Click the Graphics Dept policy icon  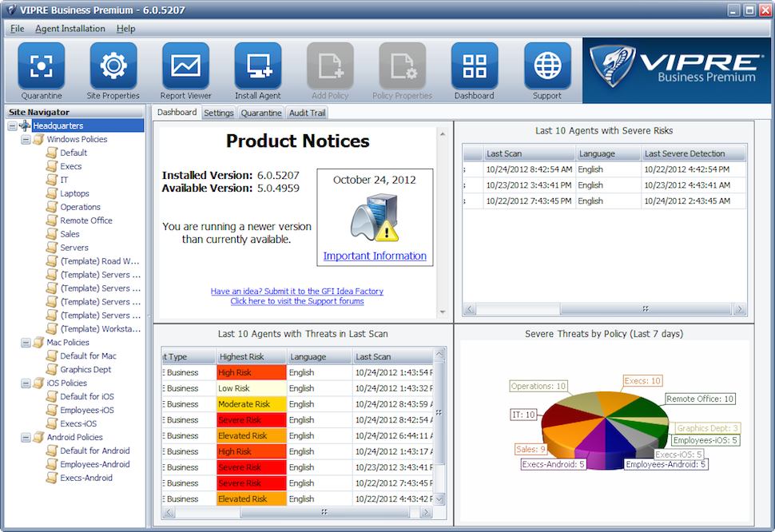[52, 370]
